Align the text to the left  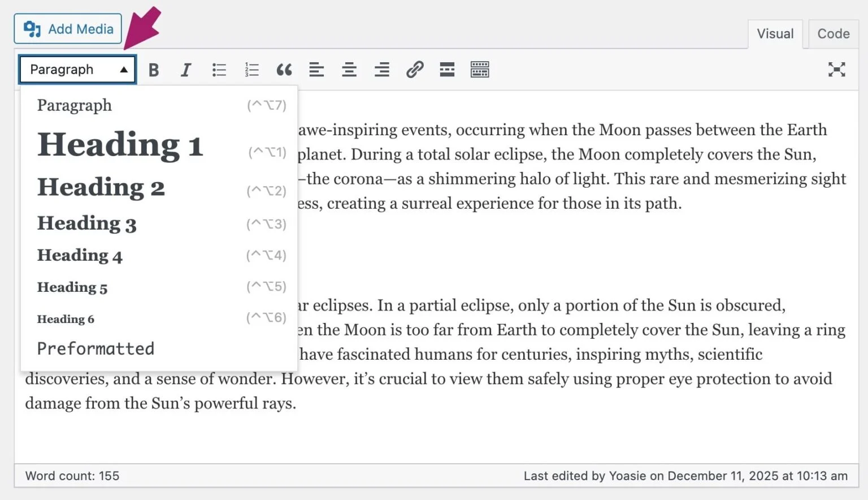(x=316, y=69)
